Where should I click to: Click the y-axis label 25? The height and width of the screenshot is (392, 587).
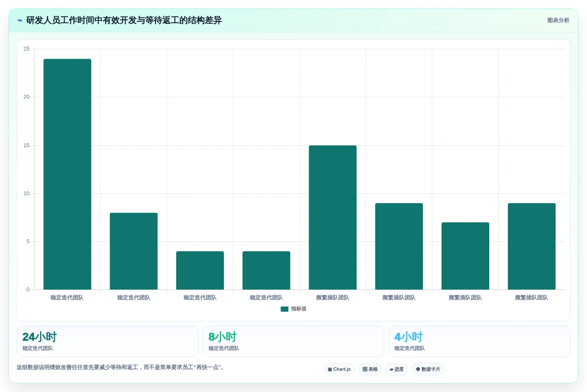26,49
